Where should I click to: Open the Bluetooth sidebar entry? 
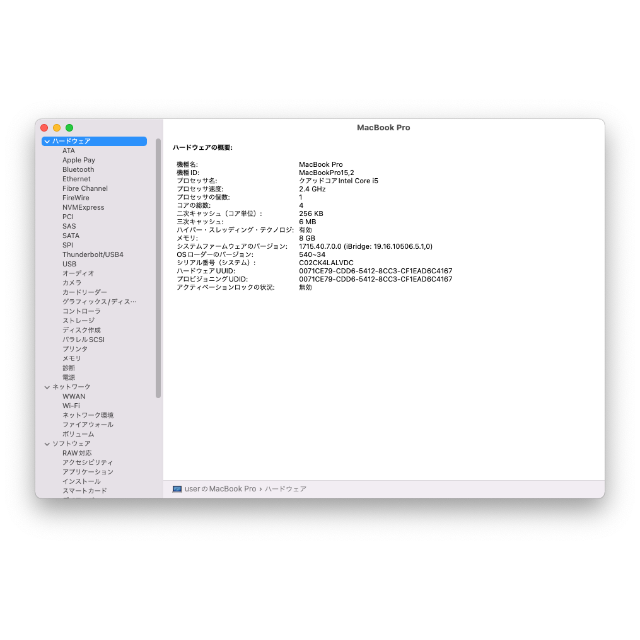[78, 169]
